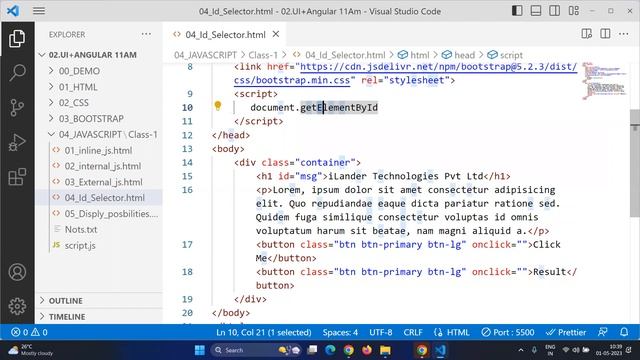Split the editor right
640x360 pixels.
coord(605,34)
